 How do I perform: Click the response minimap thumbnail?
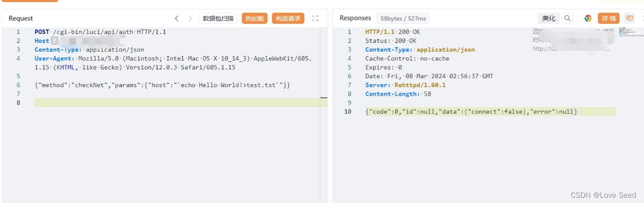627,32
